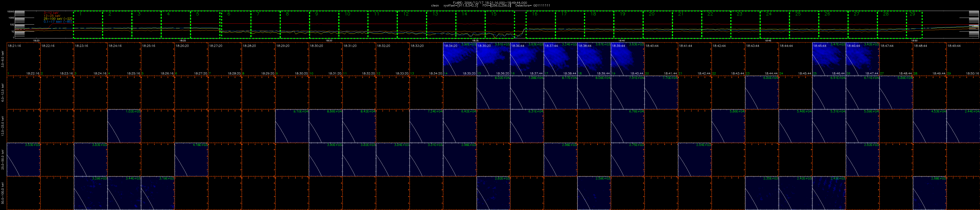Open the 25–50 keV image labeled 4.18E+03
Screen dimensions: 980x210
[191, 160]
